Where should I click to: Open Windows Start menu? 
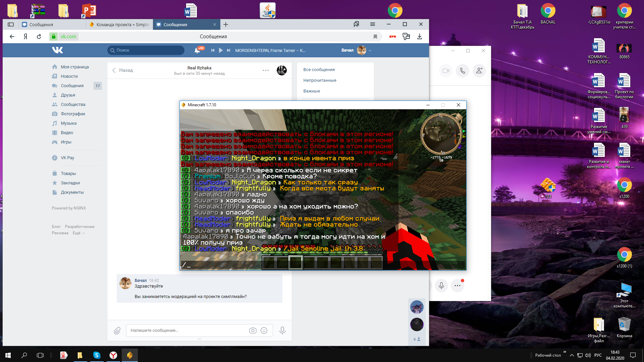tap(8, 355)
